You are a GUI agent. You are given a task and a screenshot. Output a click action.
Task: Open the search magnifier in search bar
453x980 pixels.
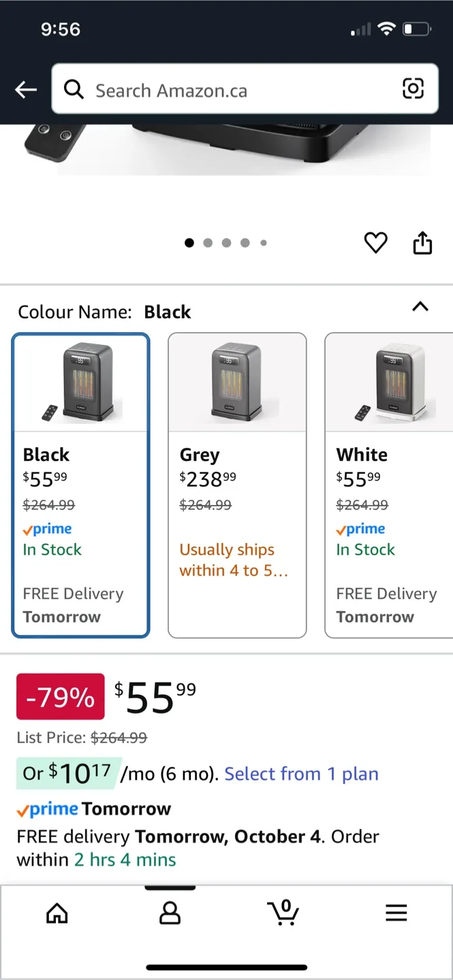(x=74, y=89)
